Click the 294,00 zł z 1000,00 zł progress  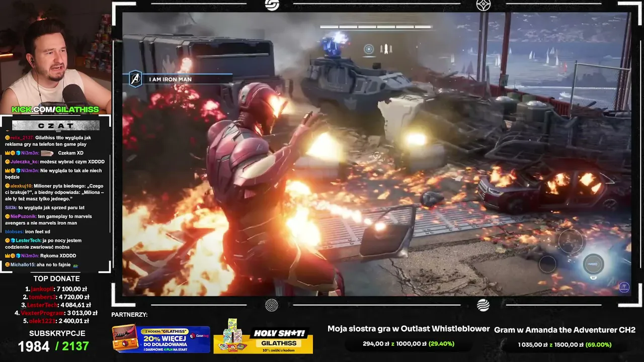[409, 344]
